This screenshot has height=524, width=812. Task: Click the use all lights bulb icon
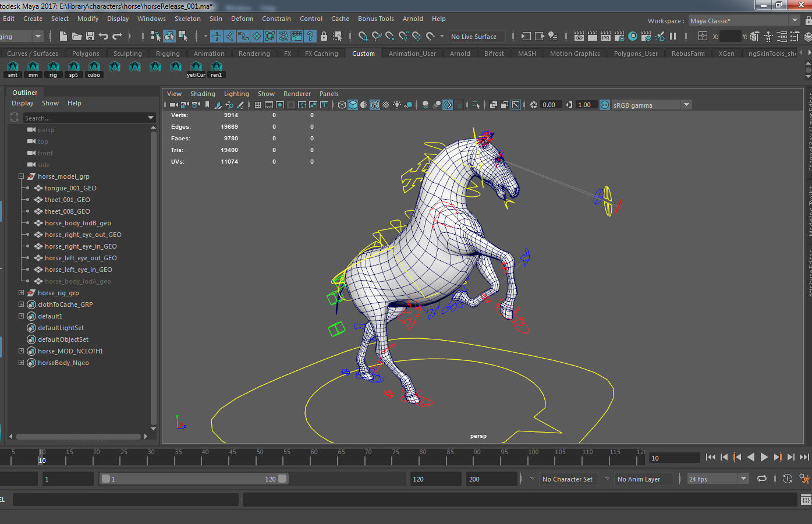pos(397,105)
